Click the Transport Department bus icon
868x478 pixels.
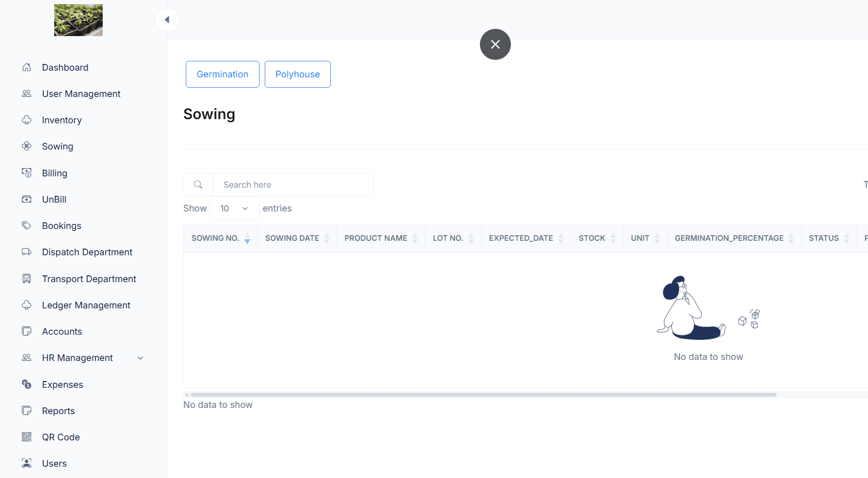pos(27,279)
